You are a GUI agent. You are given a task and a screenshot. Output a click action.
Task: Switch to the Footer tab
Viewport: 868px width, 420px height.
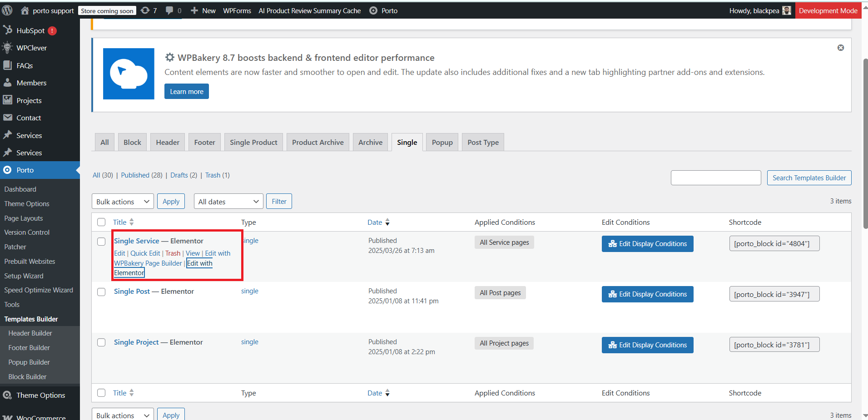pos(205,142)
